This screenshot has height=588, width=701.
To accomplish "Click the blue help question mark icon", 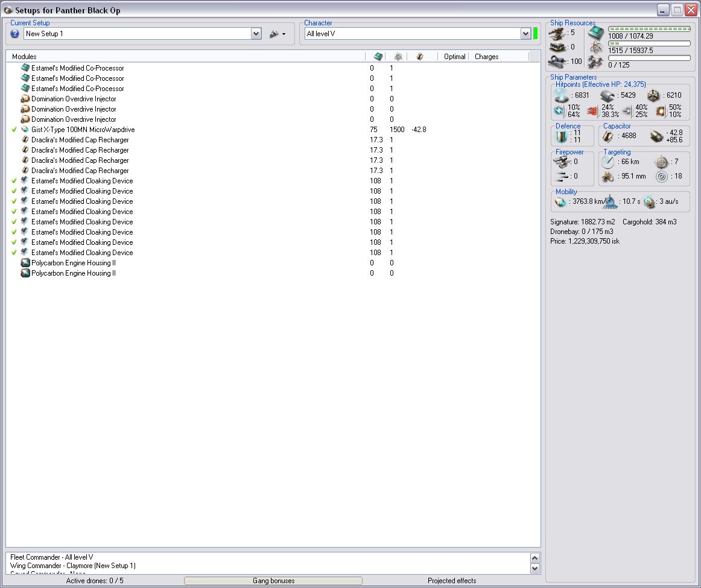I will click(x=14, y=34).
